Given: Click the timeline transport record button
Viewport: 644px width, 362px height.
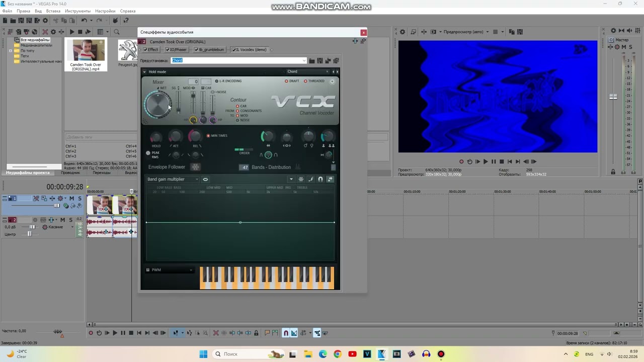Looking at the screenshot, I should (x=91, y=333).
